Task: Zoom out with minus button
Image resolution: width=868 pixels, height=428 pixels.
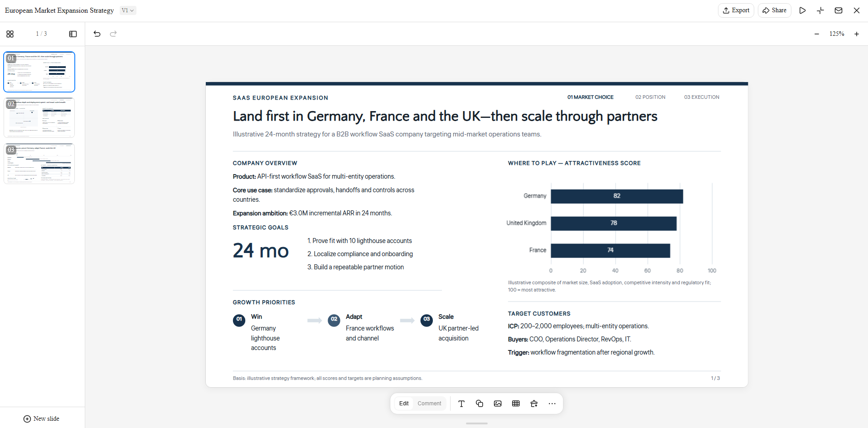Action: (817, 34)
